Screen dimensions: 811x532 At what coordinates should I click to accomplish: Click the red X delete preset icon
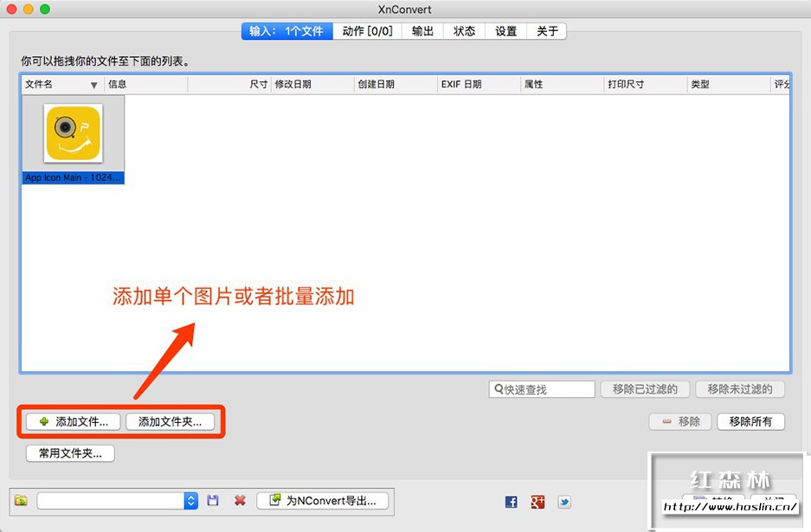[240, 501]
